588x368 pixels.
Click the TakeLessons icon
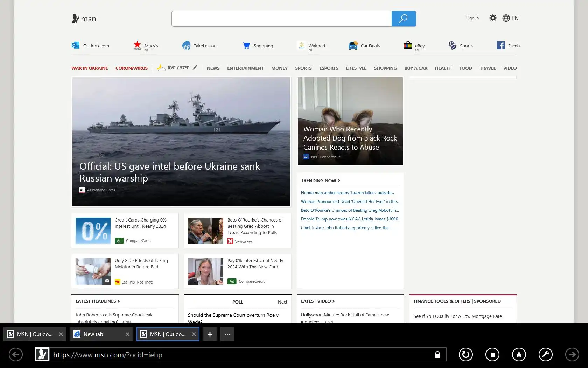click(x=186, y=45)
